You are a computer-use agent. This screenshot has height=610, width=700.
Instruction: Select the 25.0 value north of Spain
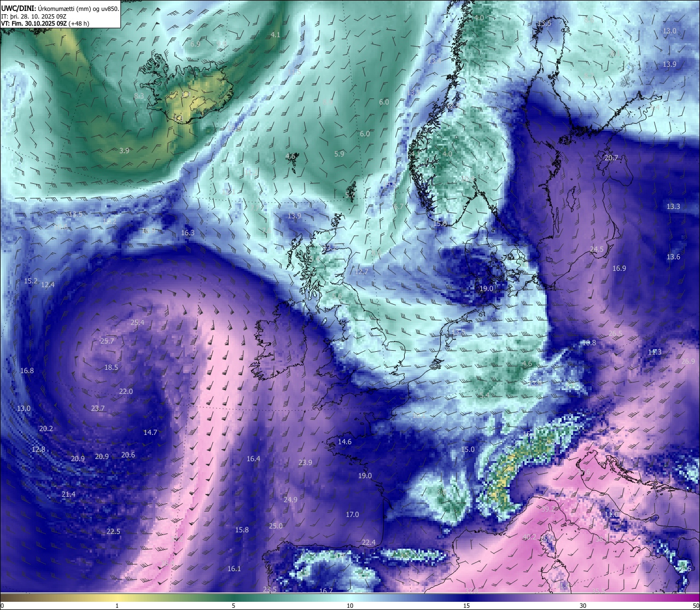point(276,526)
